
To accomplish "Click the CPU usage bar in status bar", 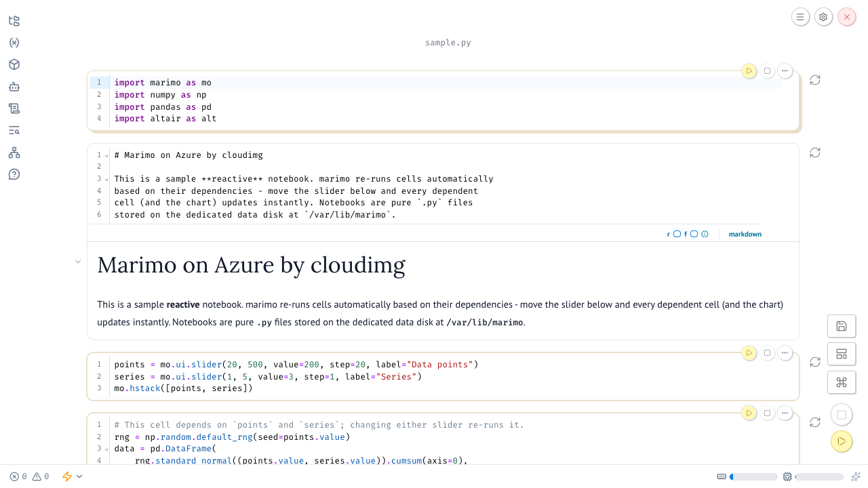I will tap(820, 476).
